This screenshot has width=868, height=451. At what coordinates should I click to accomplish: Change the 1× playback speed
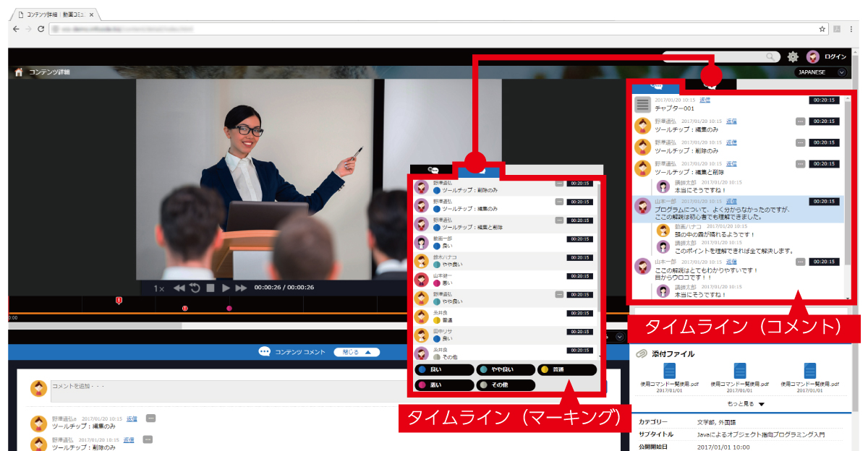click(x=159, y=288)
